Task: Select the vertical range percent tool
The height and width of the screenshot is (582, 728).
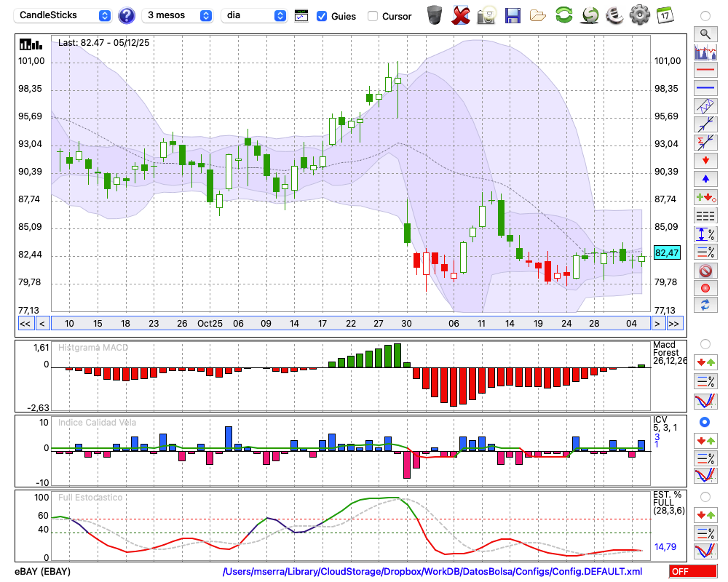Action: click(705, 234)
